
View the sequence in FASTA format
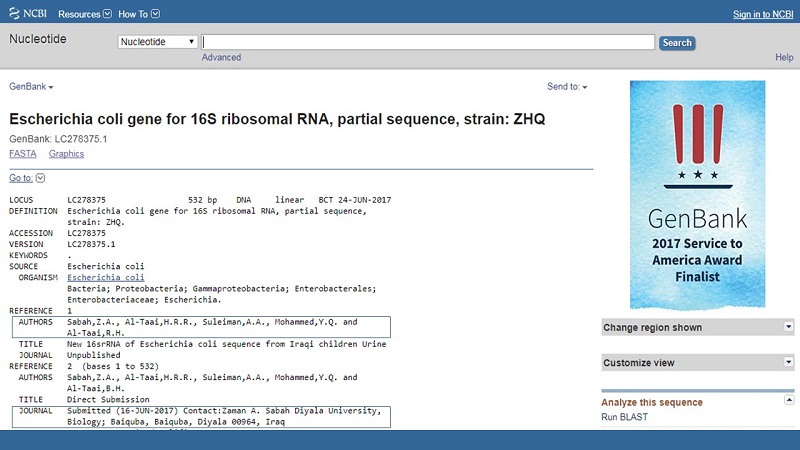[x=22, y=154]
